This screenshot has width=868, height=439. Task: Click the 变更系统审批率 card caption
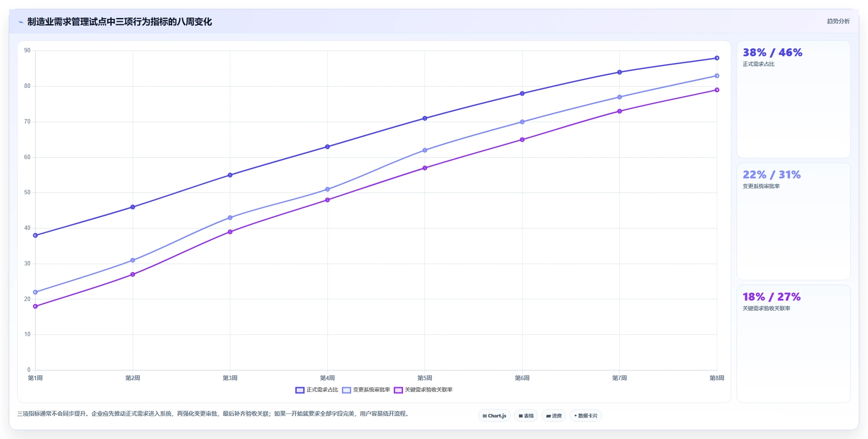[761, 186]
